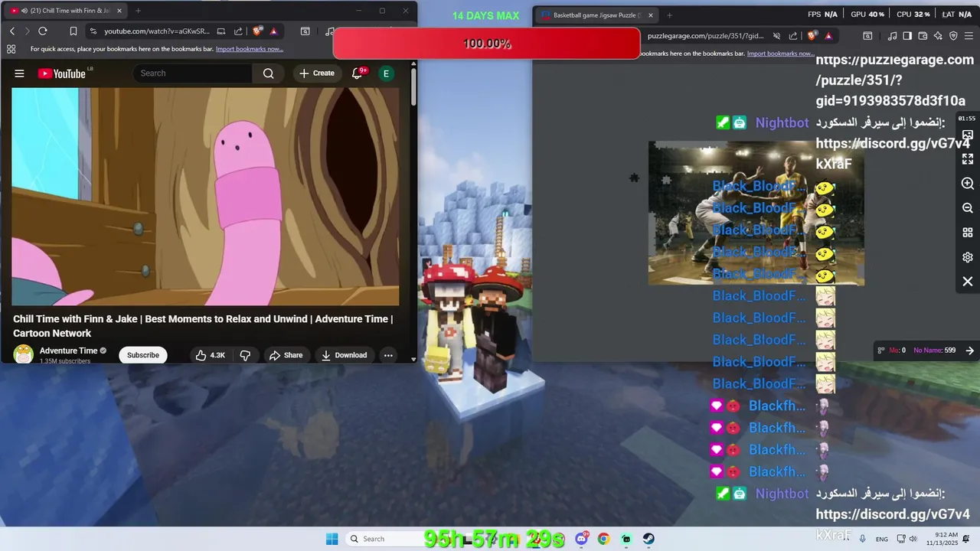This screenshot has width=980, height=551.
Task: Click the YouTube video player
Action: point(205,197)
